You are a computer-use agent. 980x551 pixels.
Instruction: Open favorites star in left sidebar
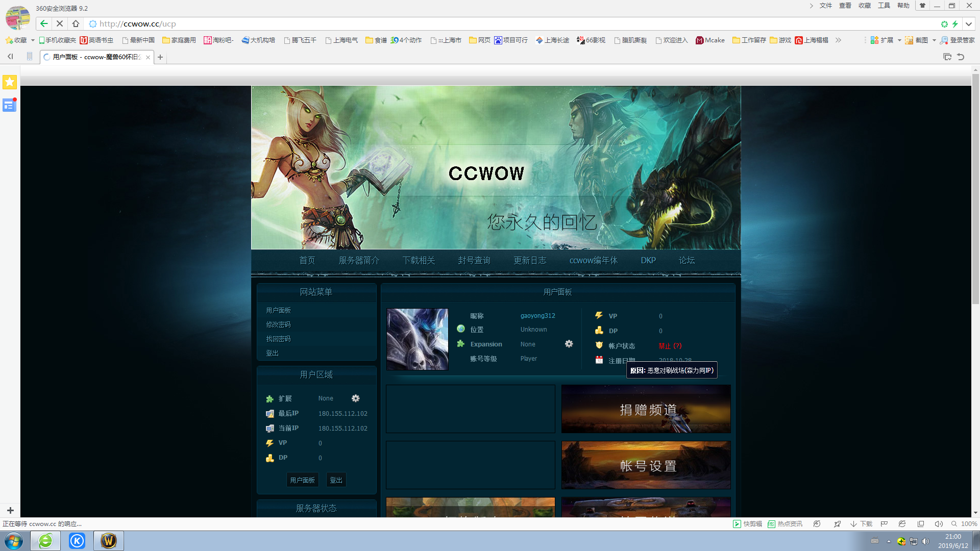pos(10,82)
